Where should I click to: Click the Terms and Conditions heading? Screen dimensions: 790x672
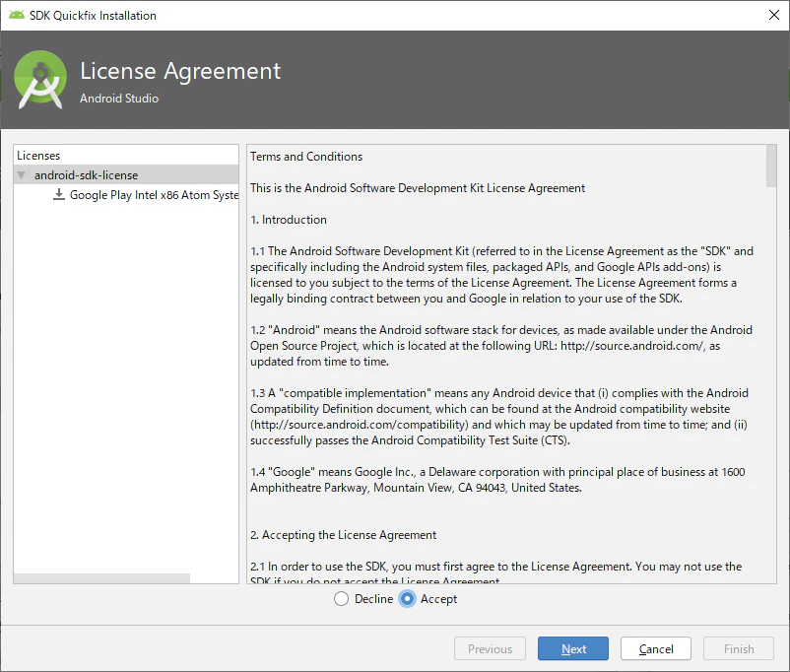coord(306,157)
